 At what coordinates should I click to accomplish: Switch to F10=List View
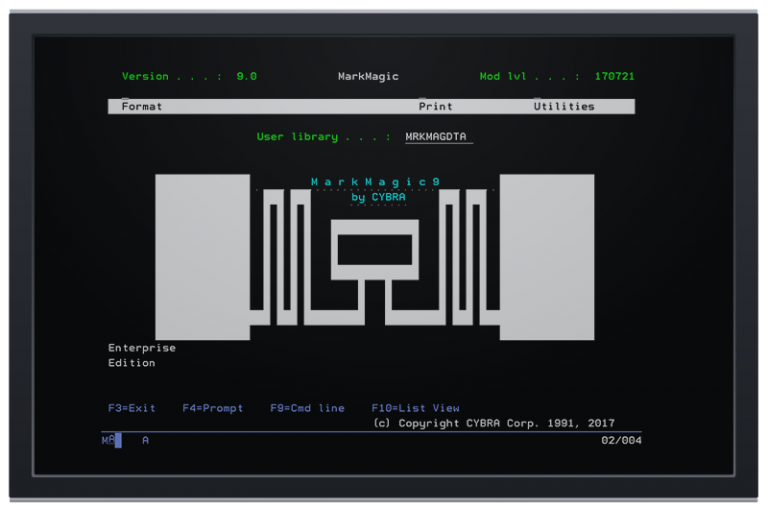click(415, 408)
